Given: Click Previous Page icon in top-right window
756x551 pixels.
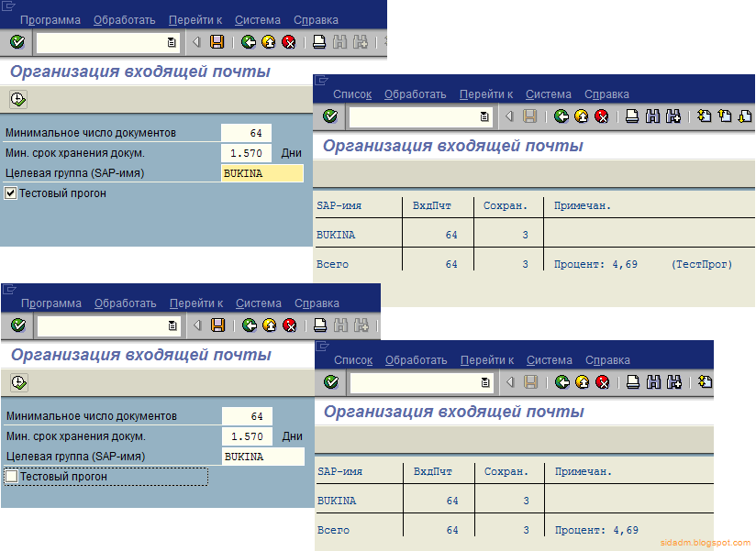Looking at the screenshot, I should coord(725,116).
